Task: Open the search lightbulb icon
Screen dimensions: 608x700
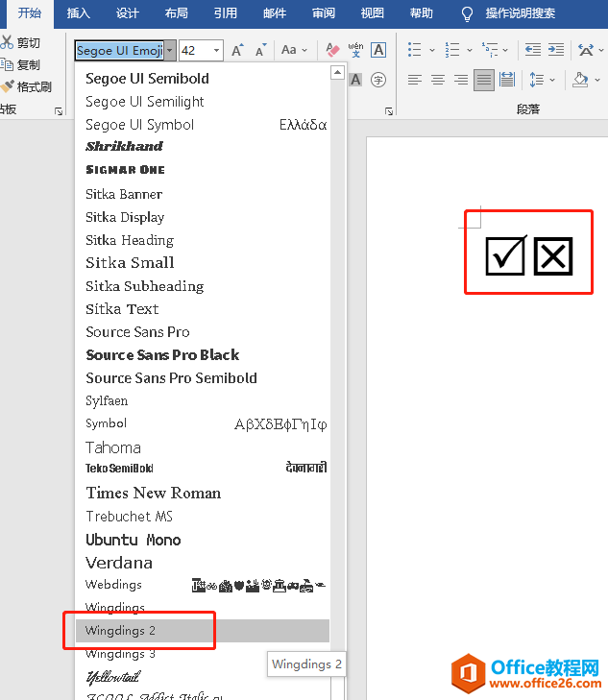Action: coord(467,13)
